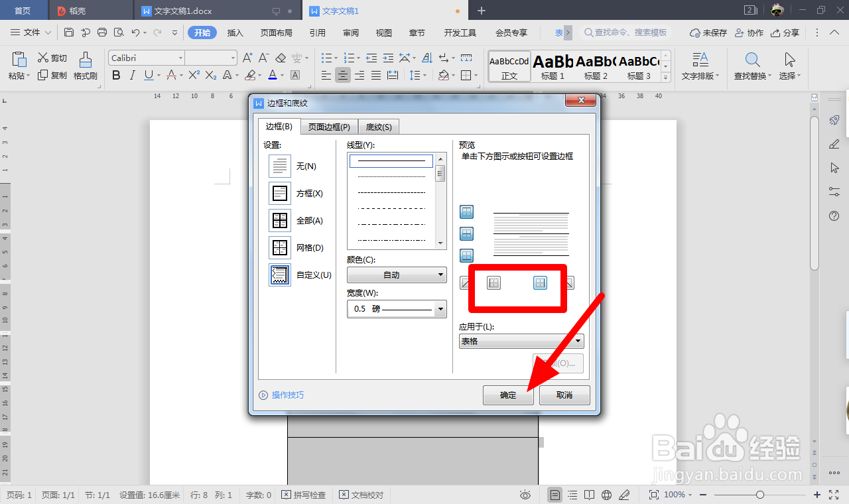Click the clear formatting eraser icon

(x=281, y=58)
